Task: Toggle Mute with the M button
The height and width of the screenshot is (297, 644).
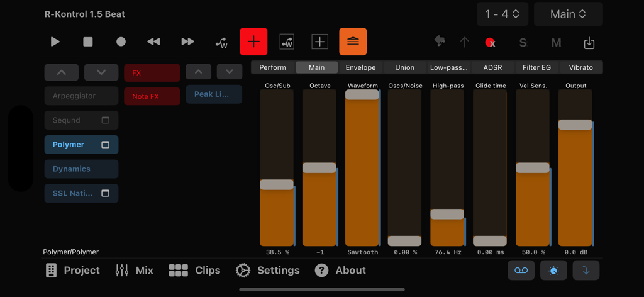Action: pyautogui.click(x=556, y=42)
